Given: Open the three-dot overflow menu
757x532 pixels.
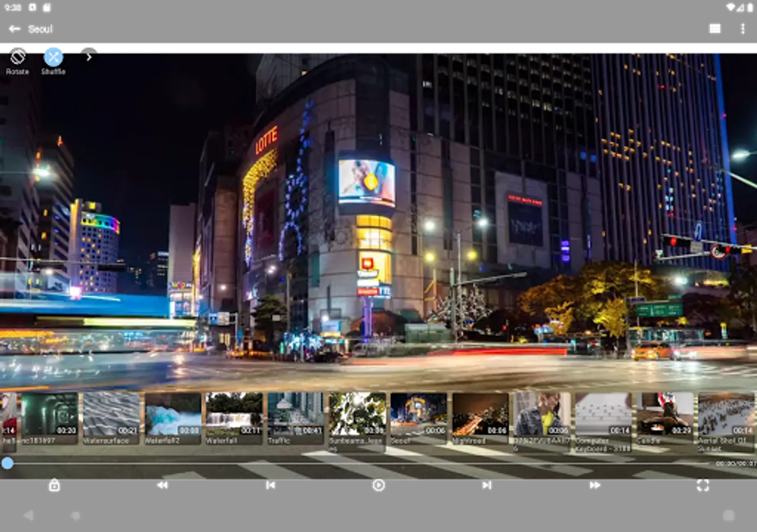Looking at the screenshot, I should coord(743,29).
